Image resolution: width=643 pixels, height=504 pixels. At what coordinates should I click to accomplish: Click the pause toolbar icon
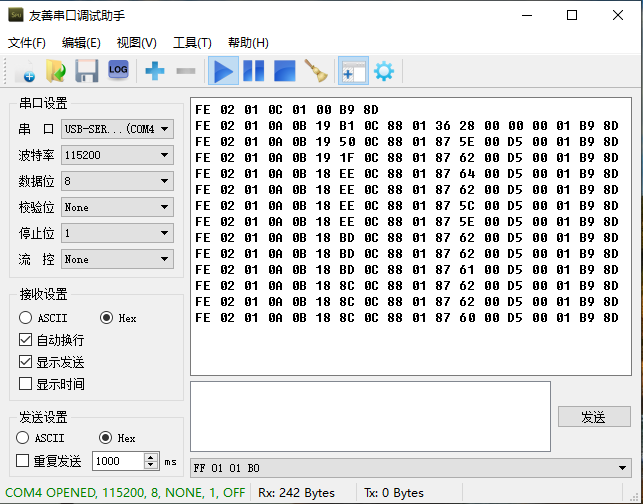click(253, 71)
